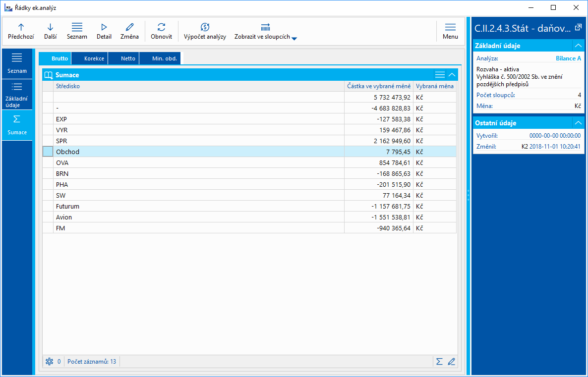Collapse the Ostatní údaje section
Image resolution: width=588 pixels, height=377 pixels.
[578, 123]
